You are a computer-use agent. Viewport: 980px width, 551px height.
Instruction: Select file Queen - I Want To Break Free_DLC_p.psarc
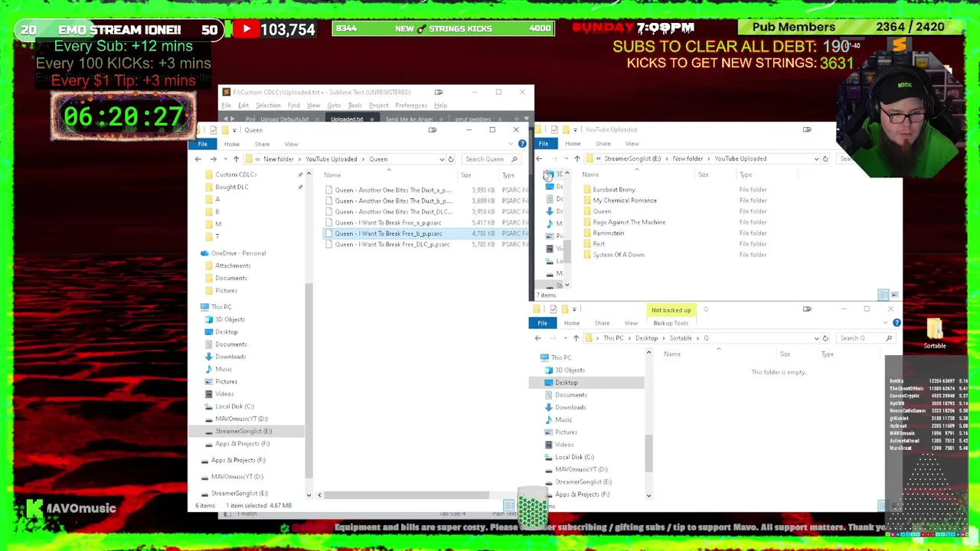click(x=392, y=244)
